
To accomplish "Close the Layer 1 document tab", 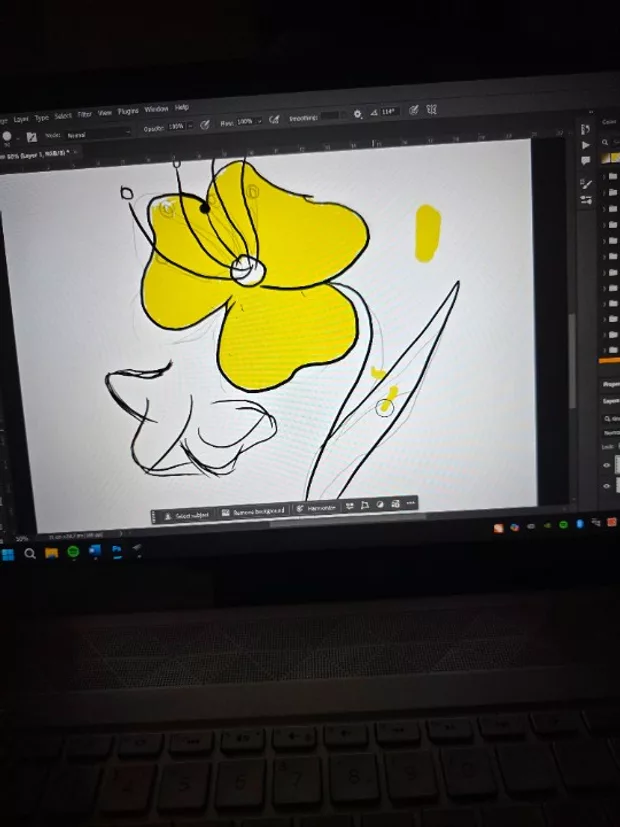I will [76, 152].
